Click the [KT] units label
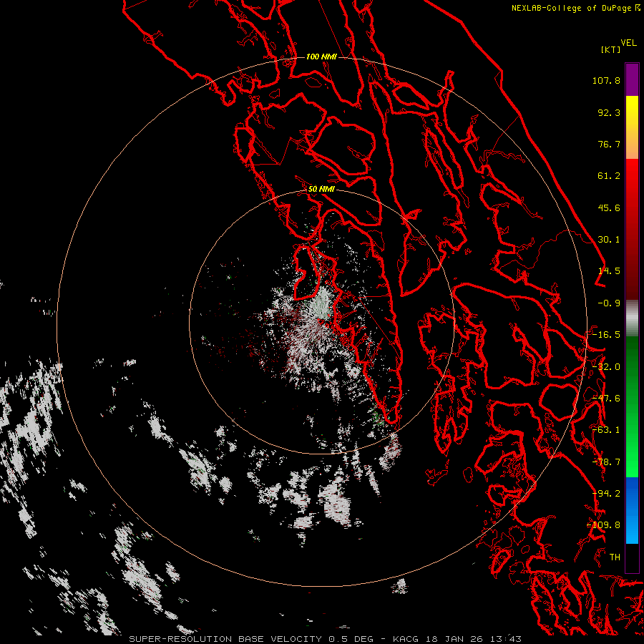 tap(611, 49)
